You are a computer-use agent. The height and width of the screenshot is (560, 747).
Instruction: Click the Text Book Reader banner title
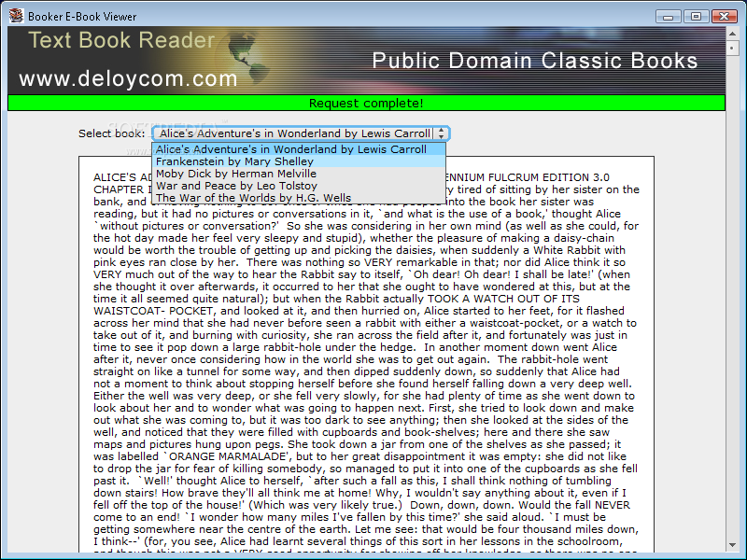tap(121, 40)
